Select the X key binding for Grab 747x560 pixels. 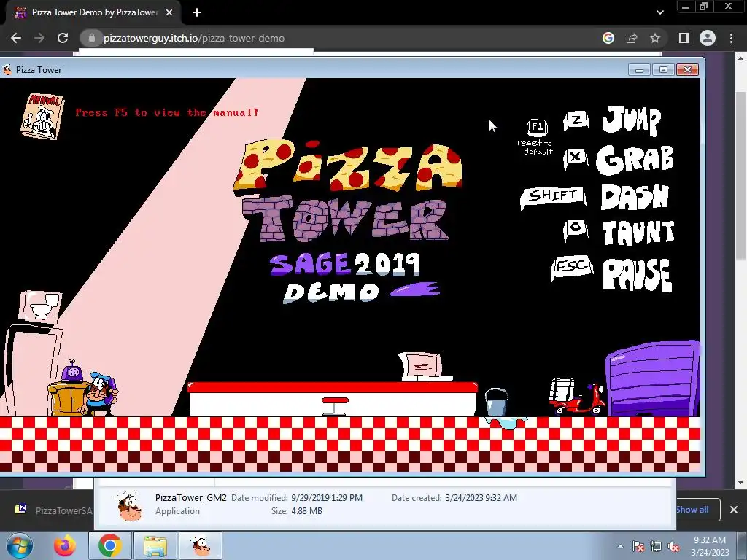point(576,157)
